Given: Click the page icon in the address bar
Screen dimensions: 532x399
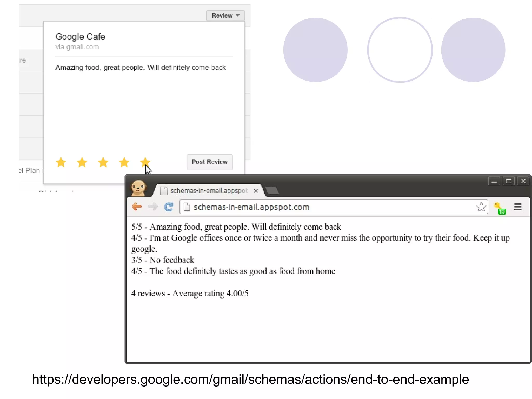Looking at the screenshot, I should tap(187, 207).
